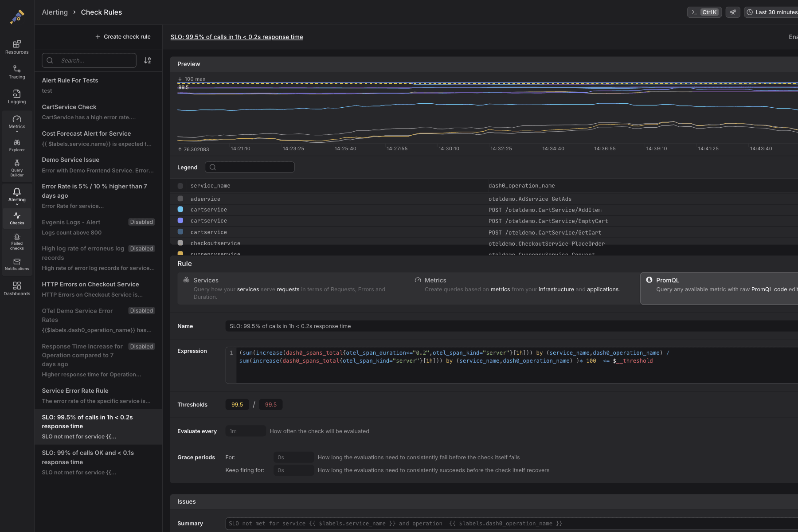The image size is (798, 532).
Task: Open Failed checks page
Action: [17, 242]
